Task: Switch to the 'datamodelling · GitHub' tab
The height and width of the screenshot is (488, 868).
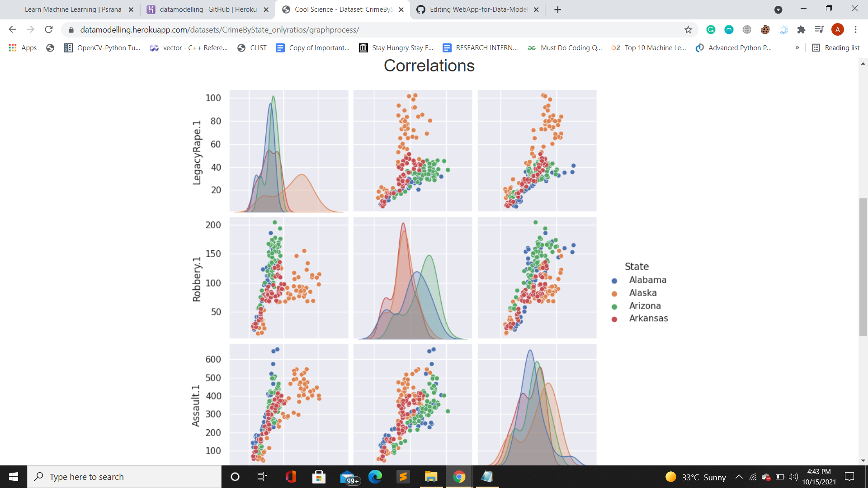Action: (203, 9)
